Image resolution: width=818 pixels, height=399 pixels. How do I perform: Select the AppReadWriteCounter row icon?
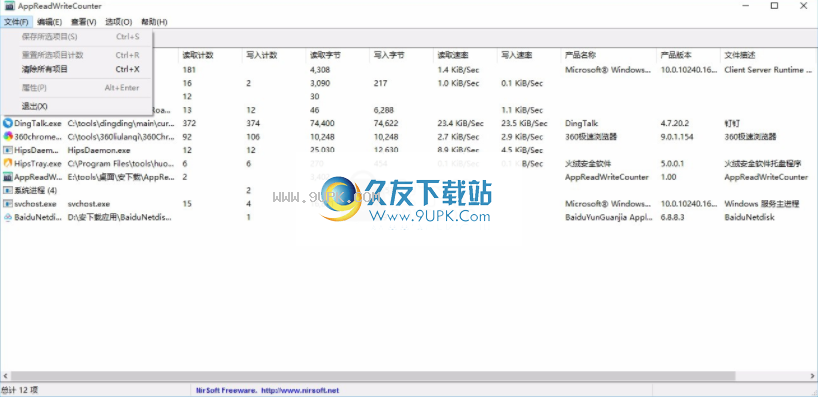(x=7, y=177)
